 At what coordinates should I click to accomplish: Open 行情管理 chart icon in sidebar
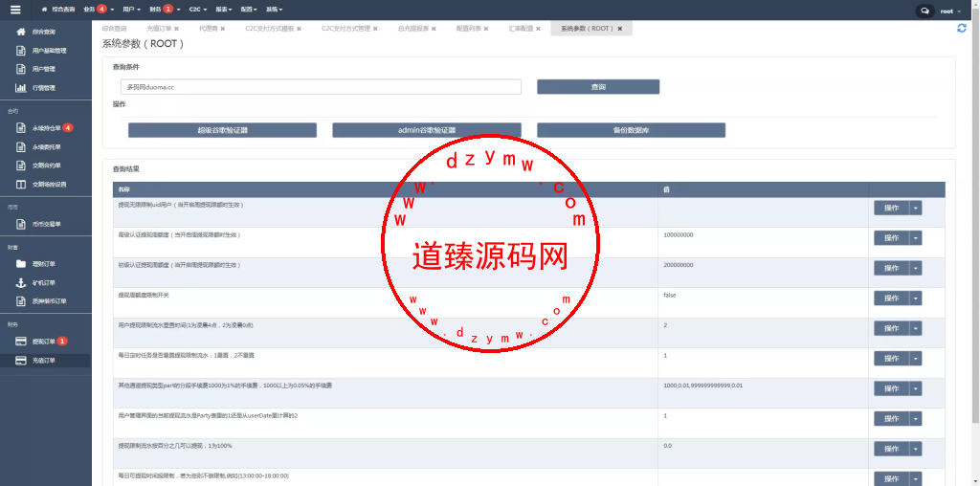pos(21,87)
